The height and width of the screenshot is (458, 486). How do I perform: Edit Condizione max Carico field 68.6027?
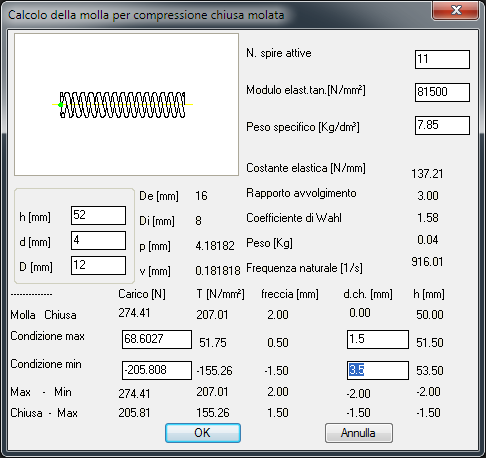coord(157,339)
